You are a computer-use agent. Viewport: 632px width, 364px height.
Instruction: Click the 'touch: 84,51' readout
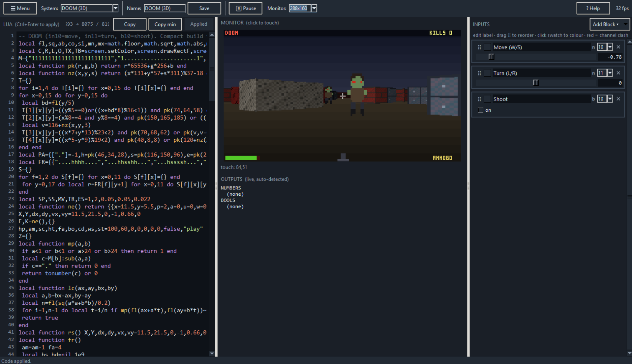[x=234, y=167]
